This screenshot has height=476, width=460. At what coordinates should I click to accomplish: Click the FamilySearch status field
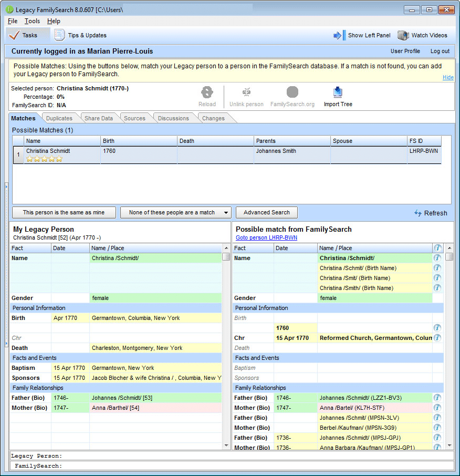pyautogui.click(x=232, y=465)
